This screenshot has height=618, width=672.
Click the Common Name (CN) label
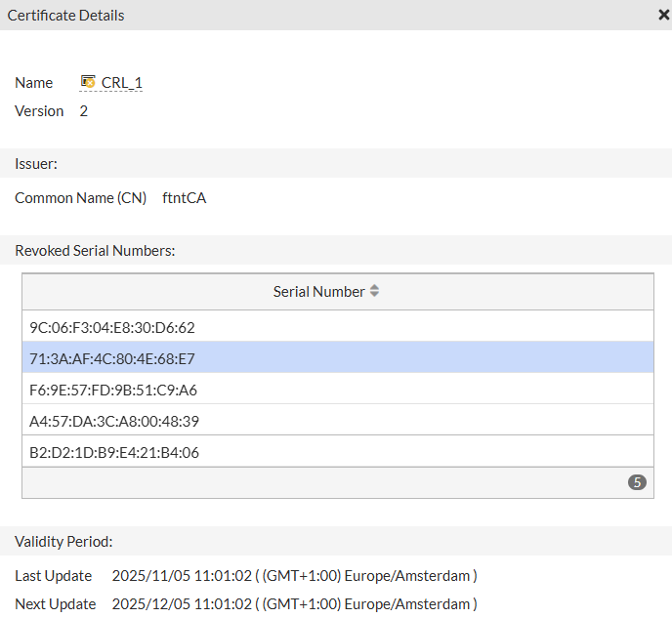pyautogui.click(x=80, y=197)
